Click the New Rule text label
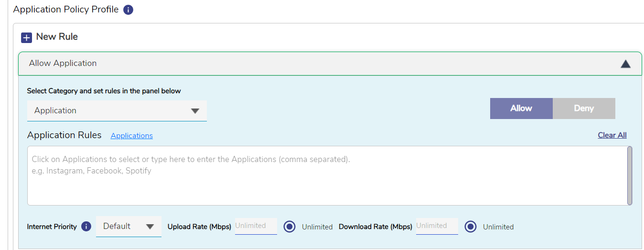 pyautogui.click(x=57, y=37)
